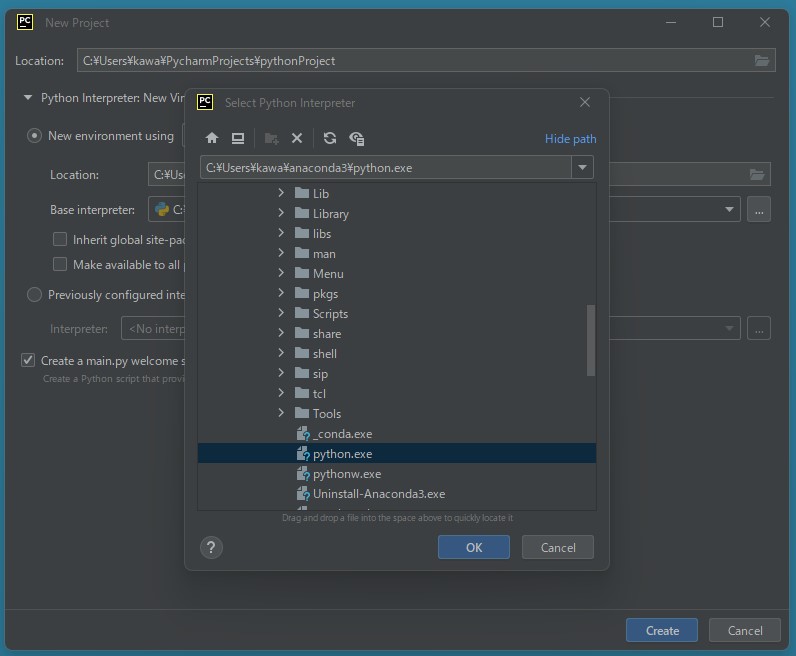Select python.exe in the file tree
The height and width of the screenshot is (656, 796).
click(396, 453)
